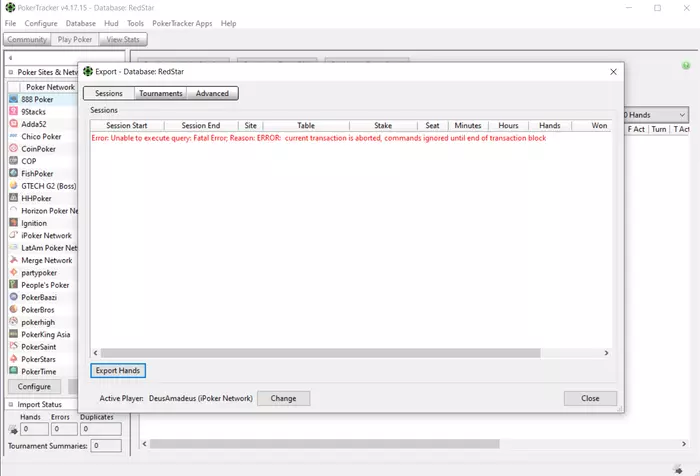Viewport: 700px width, 476px height.
Task: Open the Tools menu
Action: point(135,23)
